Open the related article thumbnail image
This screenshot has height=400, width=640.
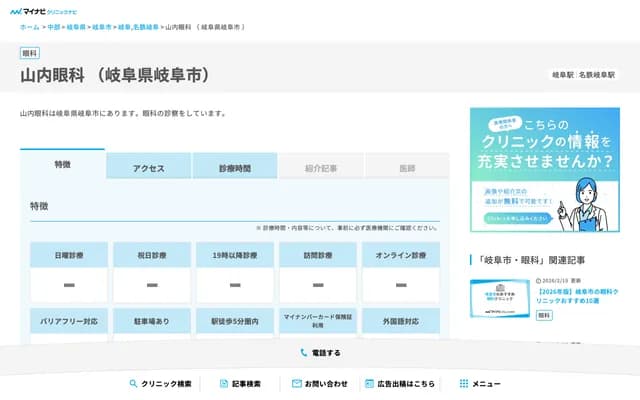click(x=500, y=298)
